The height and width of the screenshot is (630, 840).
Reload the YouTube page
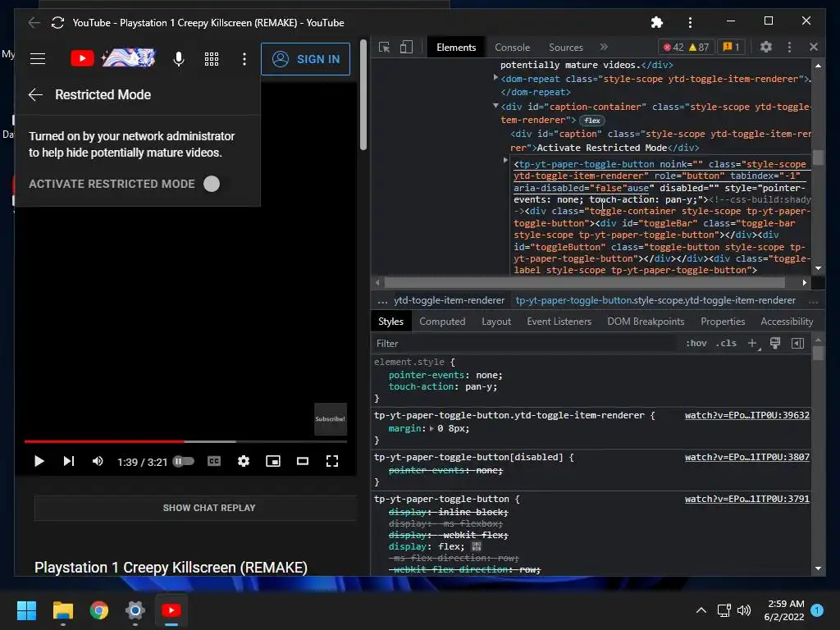coord(58,22)
